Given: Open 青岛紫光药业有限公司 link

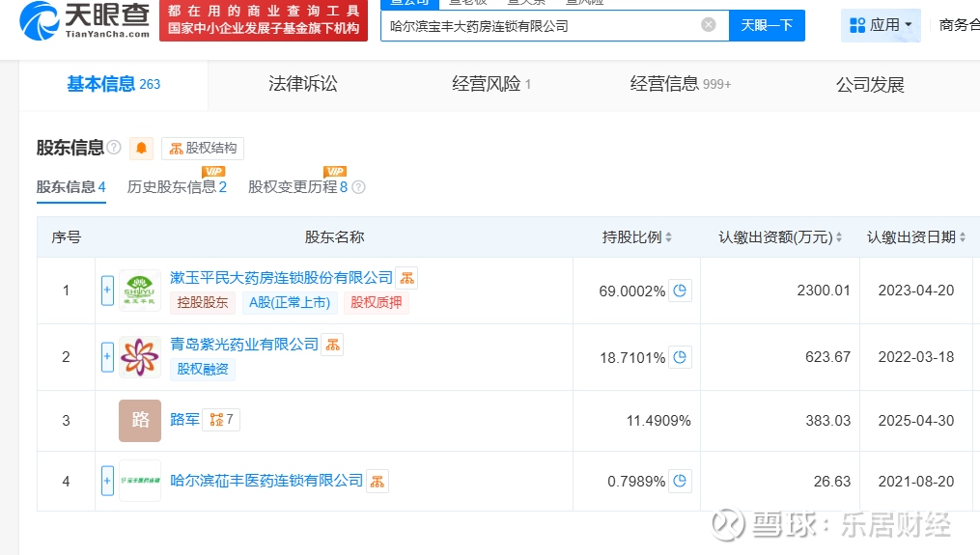Looking at the screenshot, I should pyautogui.click(x=244, y=345).
